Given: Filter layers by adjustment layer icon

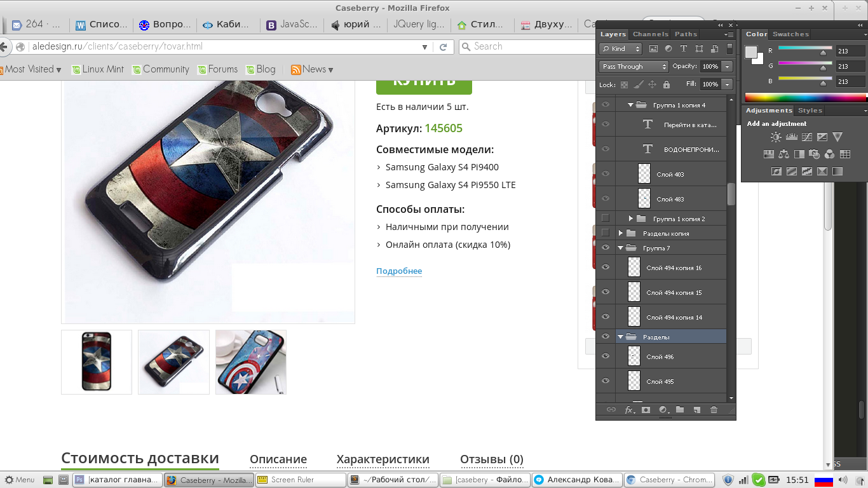Looking at the screenshot, I should click(668, 49).
